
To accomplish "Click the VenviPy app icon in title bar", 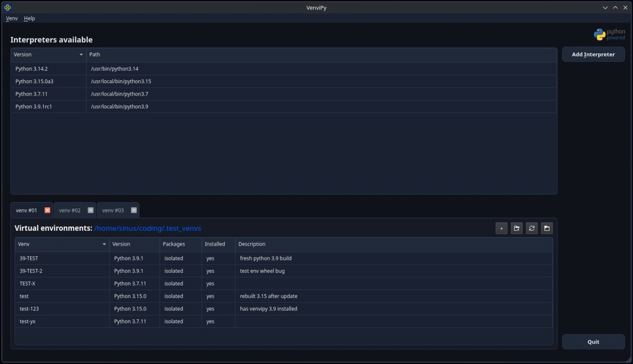I will pyautogui.click(x=7, y=7).
